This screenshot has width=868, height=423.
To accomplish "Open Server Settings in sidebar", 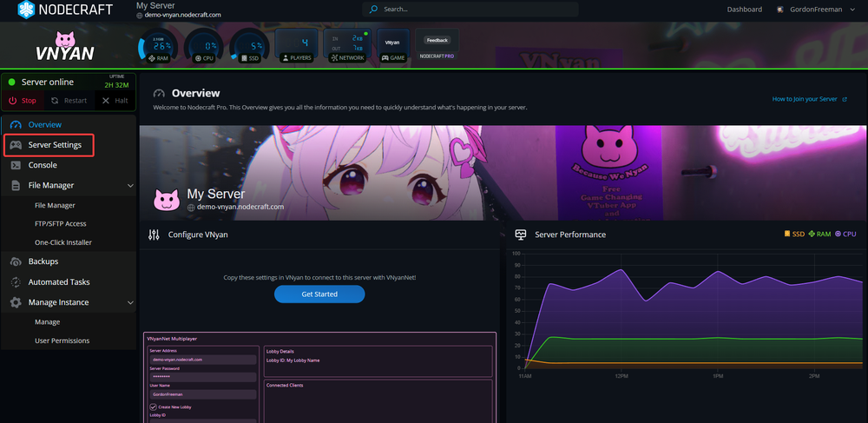I will [x=49, y=145].
